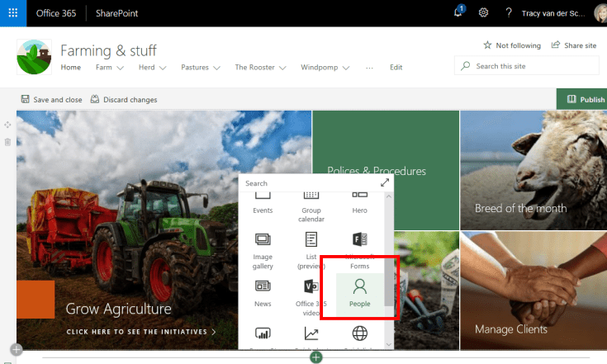Screen dimensions: 607x364
Task: Expand the Herd navigation dropdown
Action: point(163,68)
